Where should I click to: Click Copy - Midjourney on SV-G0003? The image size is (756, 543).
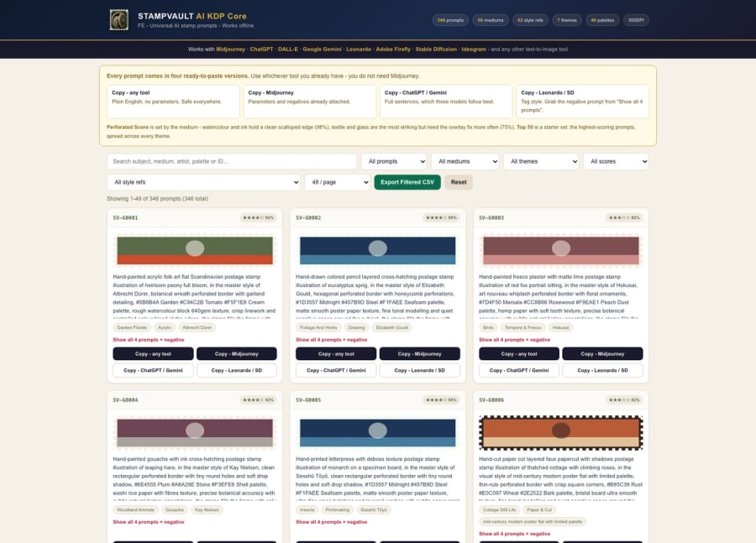[x=602, y=353]
